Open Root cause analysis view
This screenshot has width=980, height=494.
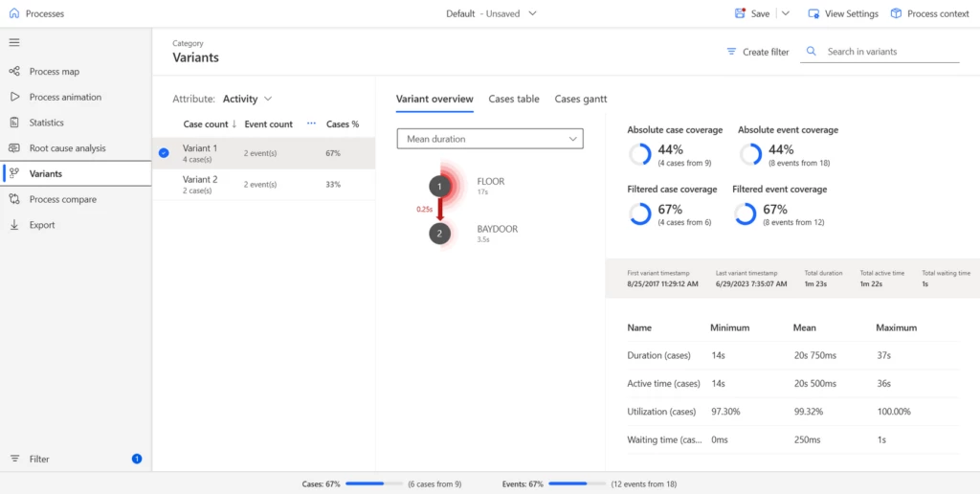(x=67, y=148)
